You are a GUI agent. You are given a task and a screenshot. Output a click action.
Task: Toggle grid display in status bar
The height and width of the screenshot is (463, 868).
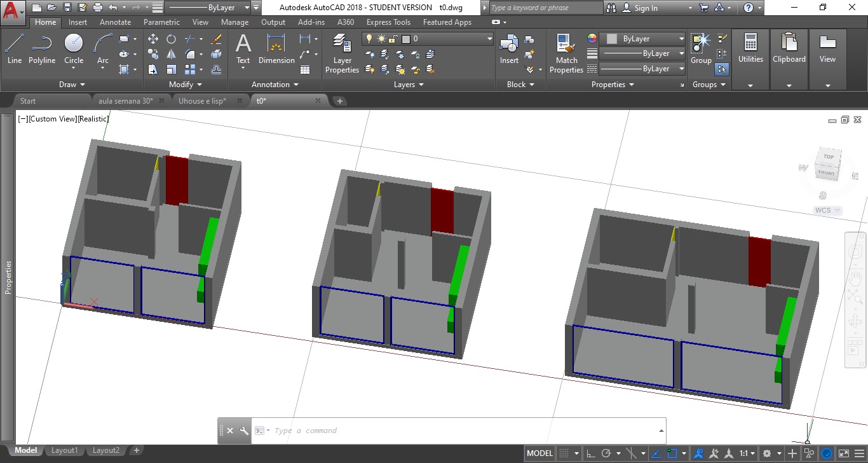[x=563, y=453]
